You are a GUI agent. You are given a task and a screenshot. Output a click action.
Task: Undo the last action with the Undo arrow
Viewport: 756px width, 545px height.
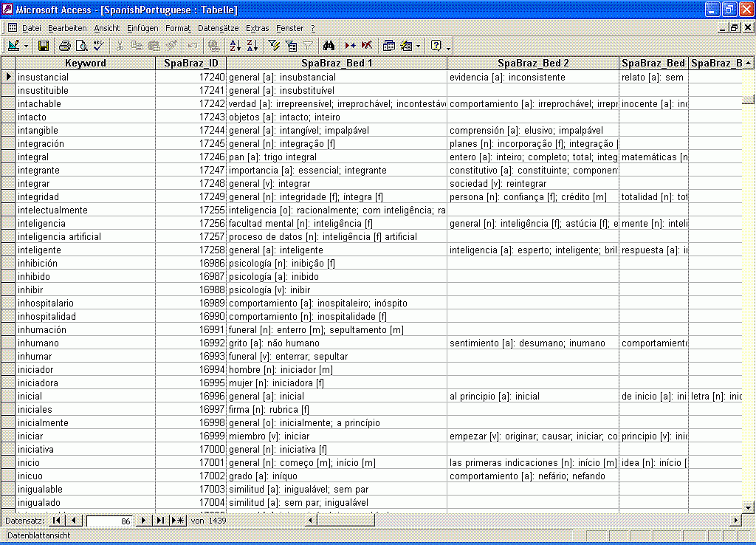193,46
